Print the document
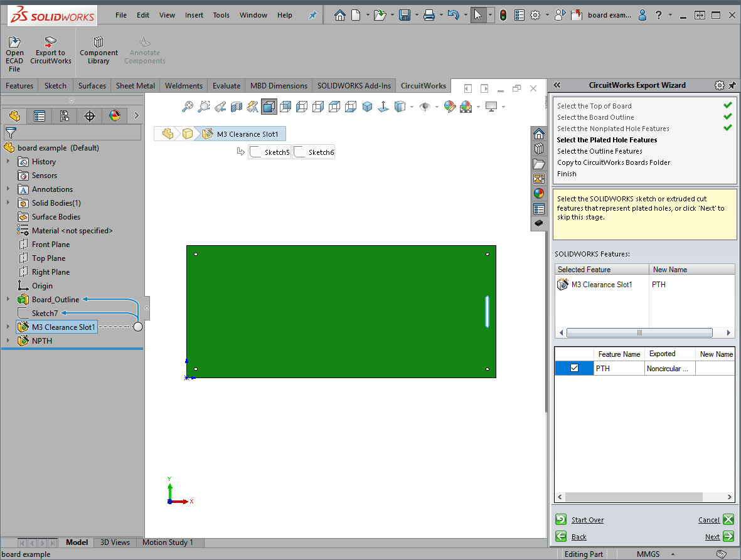 click(x=429, y=15)
